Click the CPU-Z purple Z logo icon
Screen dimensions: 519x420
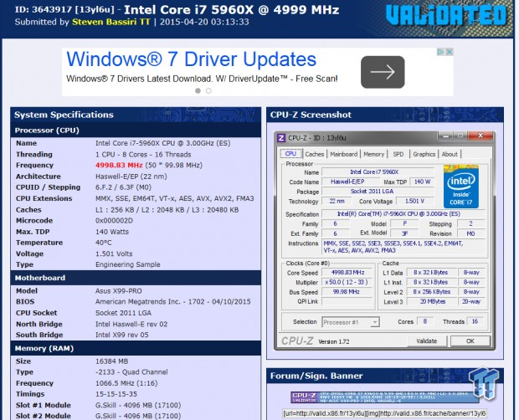[x=281, y=138]
